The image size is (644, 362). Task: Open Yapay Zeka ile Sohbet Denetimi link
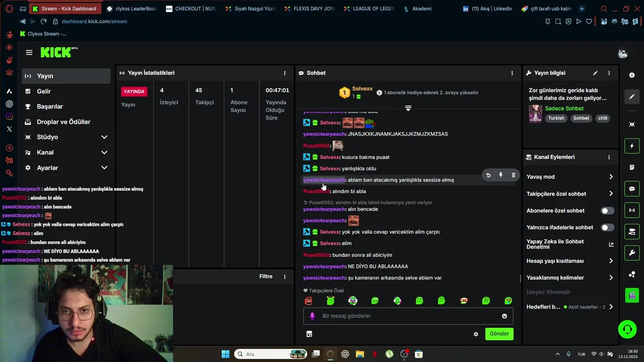tap(570, 244)
